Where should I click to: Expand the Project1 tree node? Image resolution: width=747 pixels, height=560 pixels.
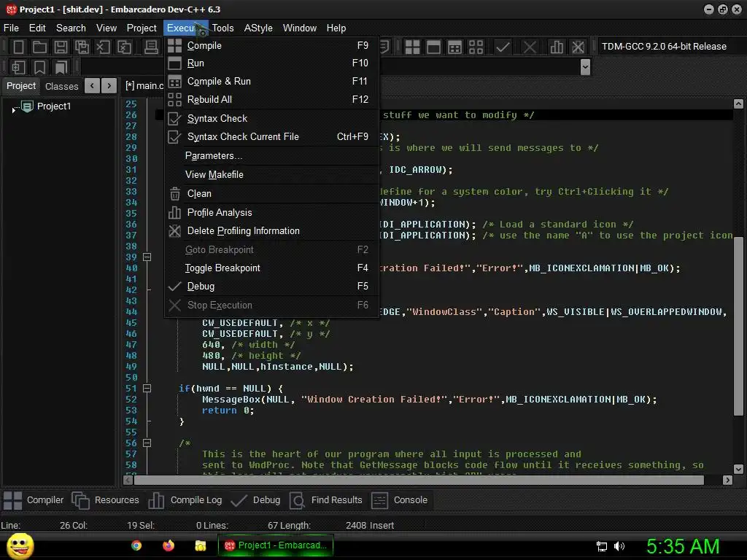13,110
